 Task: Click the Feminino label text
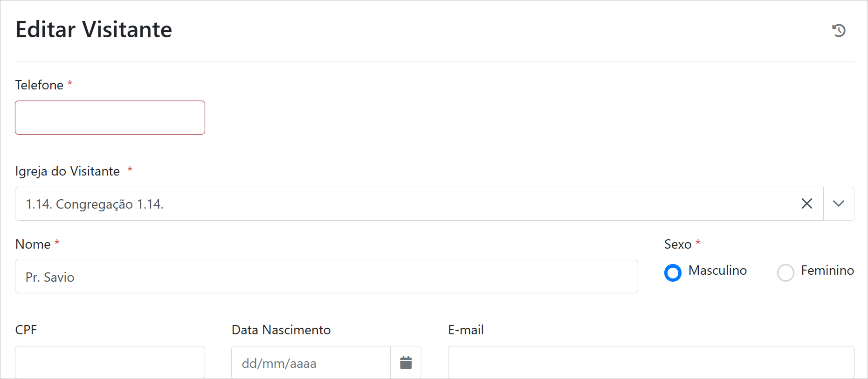point(827,271)
